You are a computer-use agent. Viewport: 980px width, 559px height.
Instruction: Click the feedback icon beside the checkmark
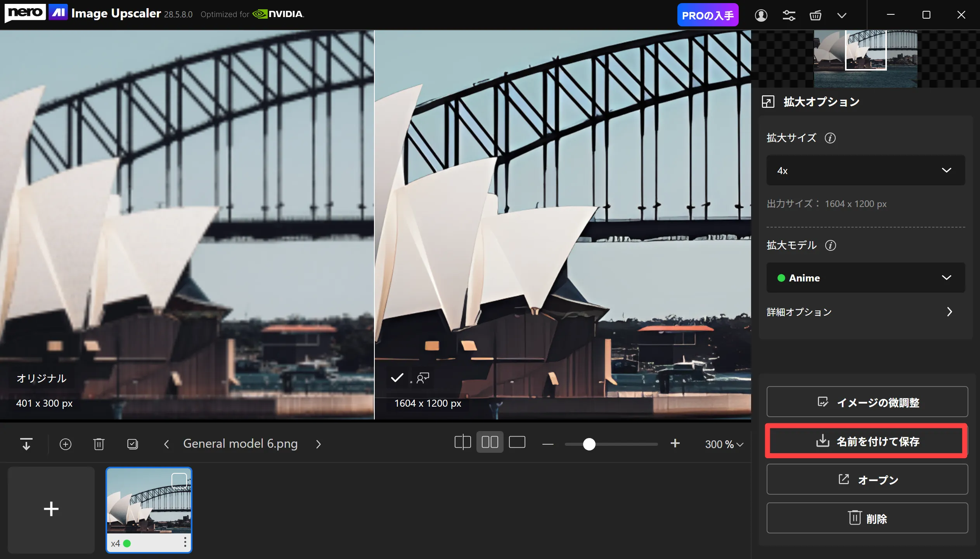(422, 378)
